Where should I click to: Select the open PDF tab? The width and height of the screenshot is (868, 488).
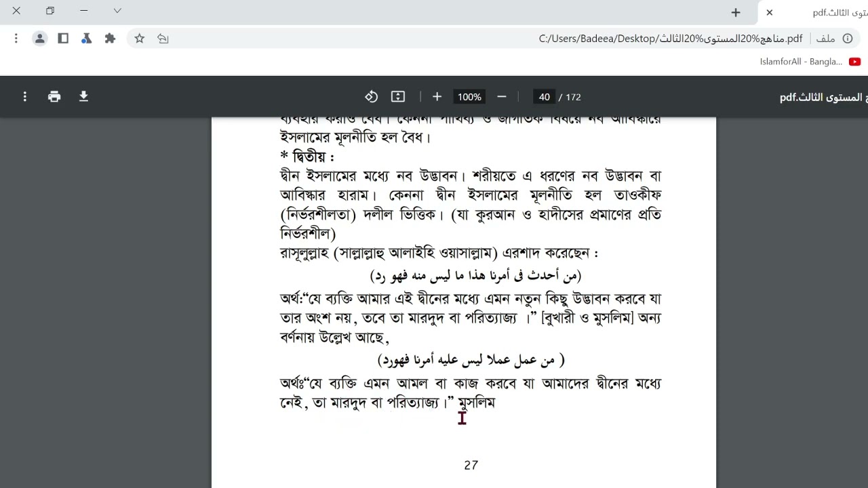click(814, 12)
